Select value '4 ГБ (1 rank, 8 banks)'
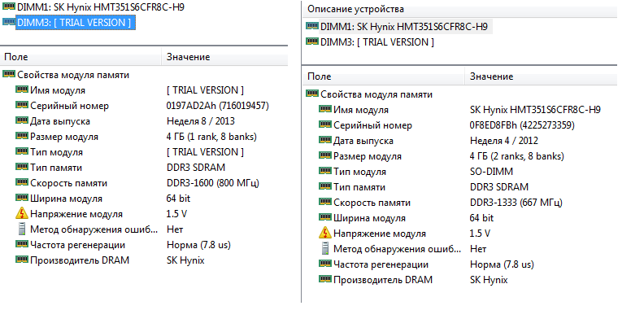Image resolution: width=644 pixels, height=332 pixels. pos(211,137)
